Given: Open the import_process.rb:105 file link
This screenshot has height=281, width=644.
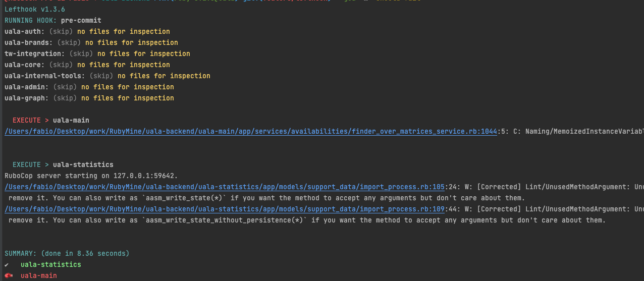Looking at the screenshot, I should point(225,187).
